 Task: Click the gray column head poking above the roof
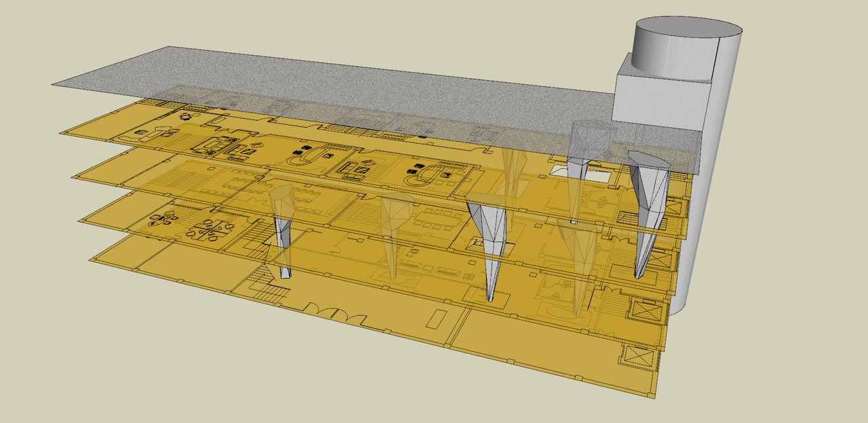(x=591, y=139)
